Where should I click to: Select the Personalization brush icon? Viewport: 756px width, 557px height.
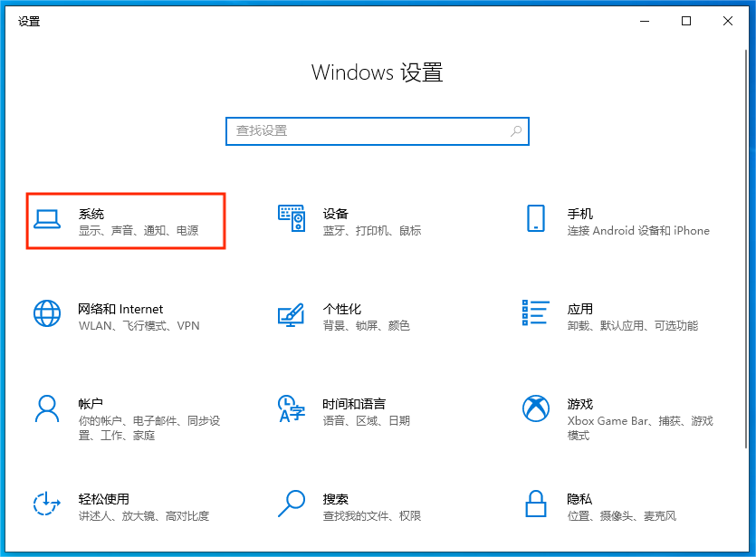pyautogui.click(x=292, y=314)
